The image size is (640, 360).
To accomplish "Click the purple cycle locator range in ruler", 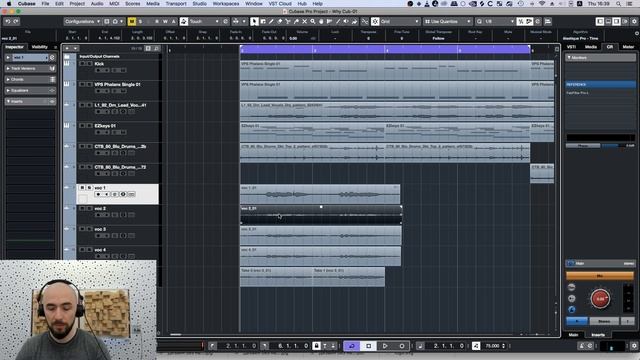I will click(385, 49).
